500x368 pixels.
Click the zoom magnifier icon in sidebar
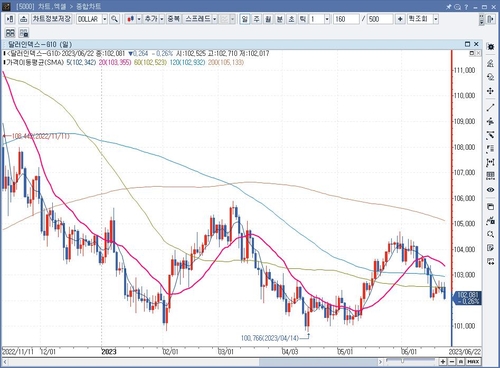[490, 234]
